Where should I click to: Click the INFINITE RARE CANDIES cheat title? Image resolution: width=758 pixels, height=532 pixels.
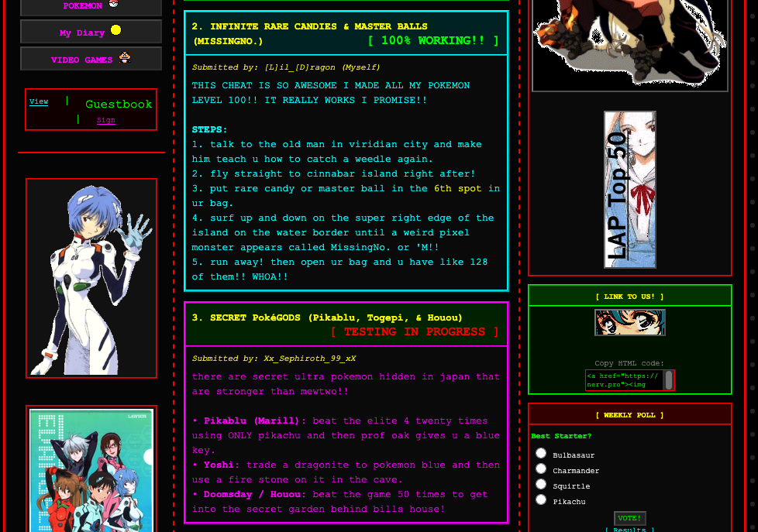click(x=309, y=33)
